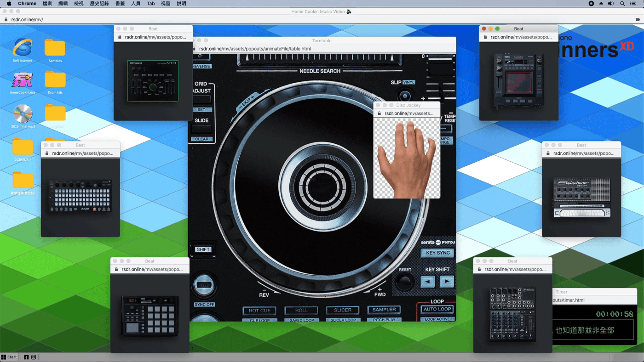Viewport: 644px width, 362px height.
Task: Open the 歷史記錄 (History) menu
Action: click(x=99, y=3)
